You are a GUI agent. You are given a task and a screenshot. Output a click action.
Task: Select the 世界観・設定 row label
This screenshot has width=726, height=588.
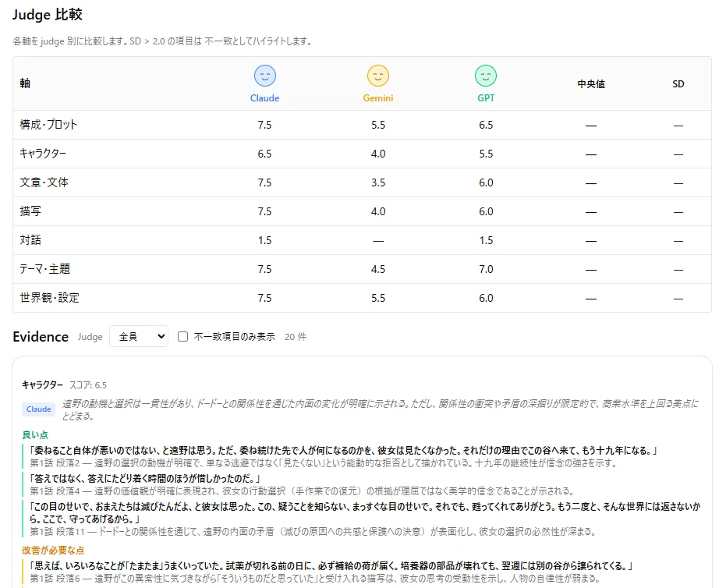click(x=50, y=298)
